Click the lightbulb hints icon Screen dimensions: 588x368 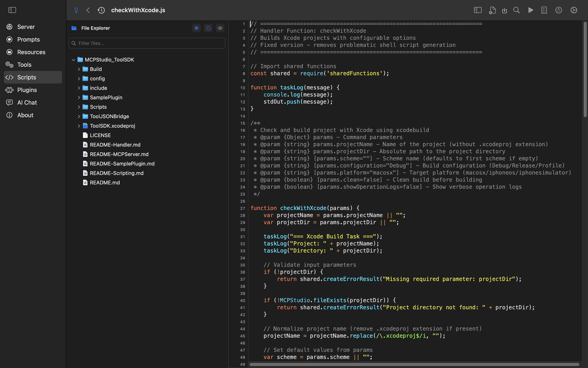[76, 10]
